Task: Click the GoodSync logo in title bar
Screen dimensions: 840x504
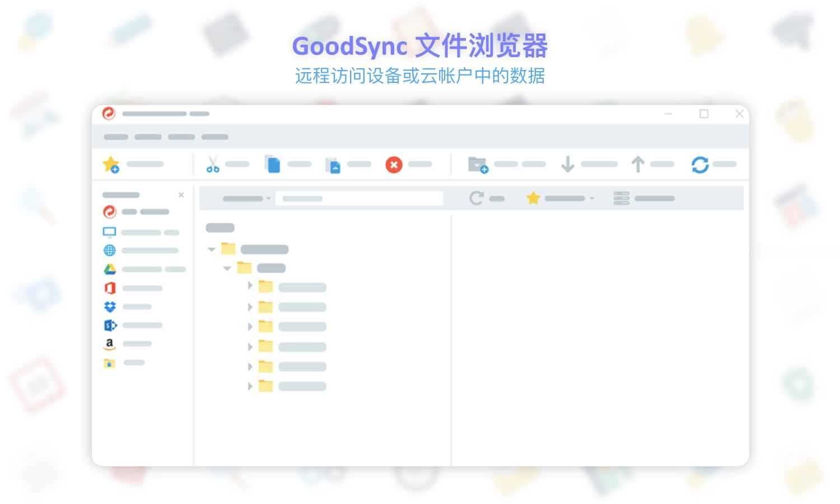Action: [x=109, y=114]
